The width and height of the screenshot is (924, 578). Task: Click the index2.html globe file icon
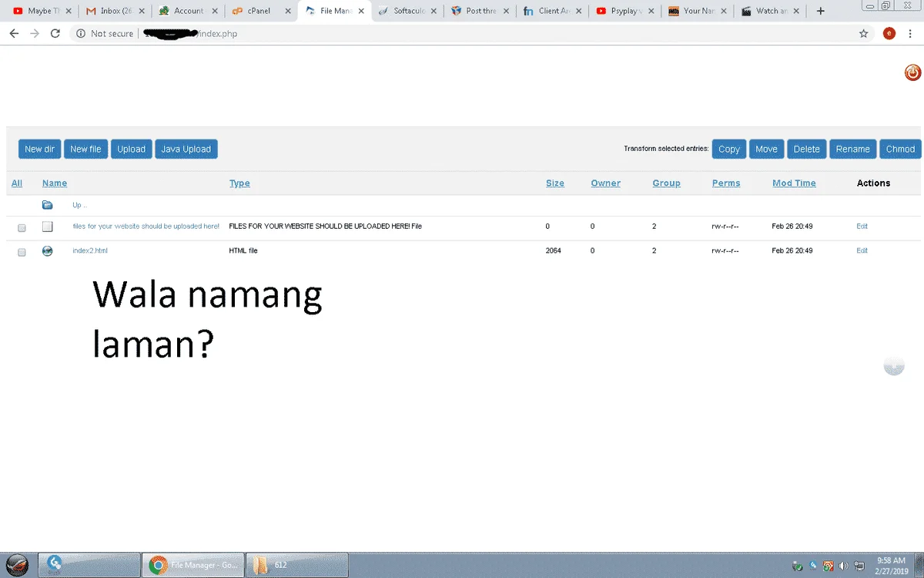coord(47,251)
